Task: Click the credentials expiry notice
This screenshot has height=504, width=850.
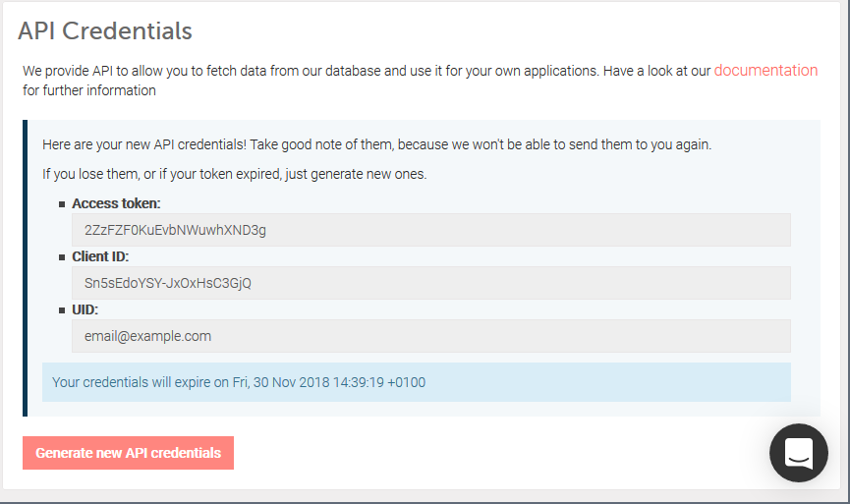Action: (417, 382)
